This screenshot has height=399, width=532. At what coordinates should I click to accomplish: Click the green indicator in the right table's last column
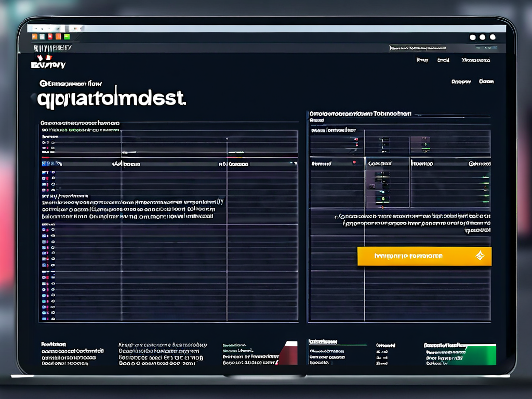pos(485,178)
